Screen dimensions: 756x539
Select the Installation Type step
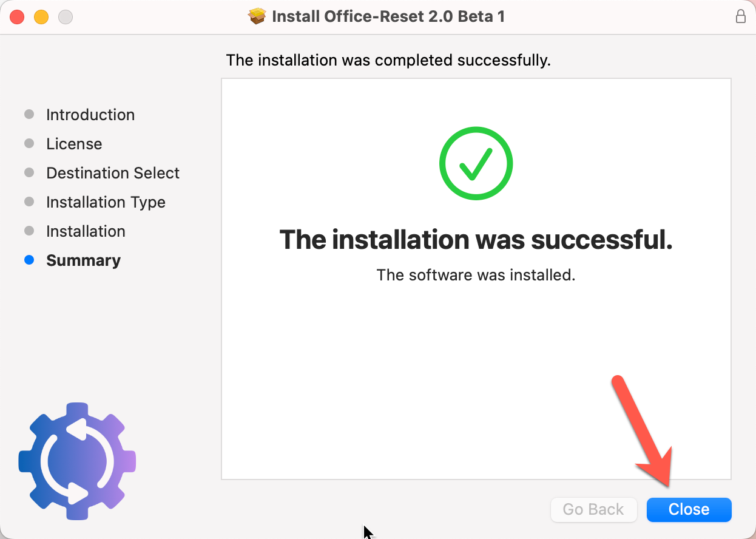click(106, 202)
